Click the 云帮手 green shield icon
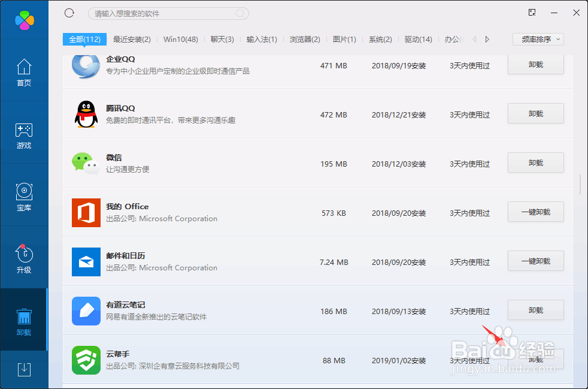Screen dimensions: 588x389 coord(86,360)
